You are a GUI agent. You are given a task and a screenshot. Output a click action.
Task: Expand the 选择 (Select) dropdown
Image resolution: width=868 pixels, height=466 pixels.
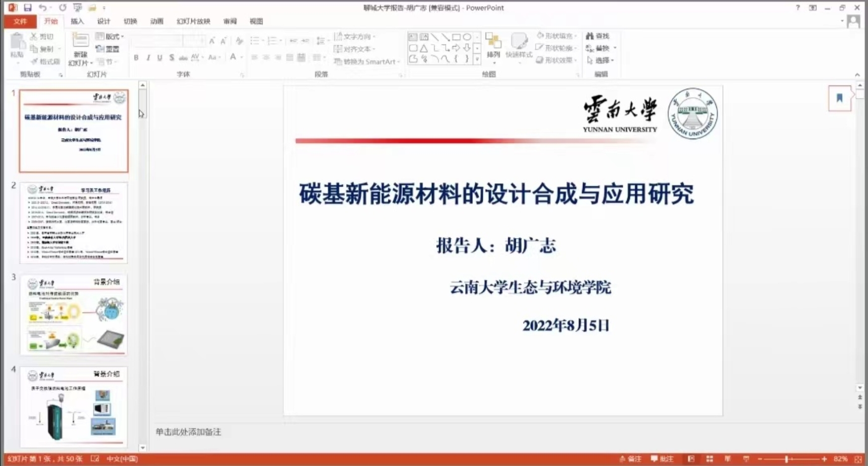[601, 60]
